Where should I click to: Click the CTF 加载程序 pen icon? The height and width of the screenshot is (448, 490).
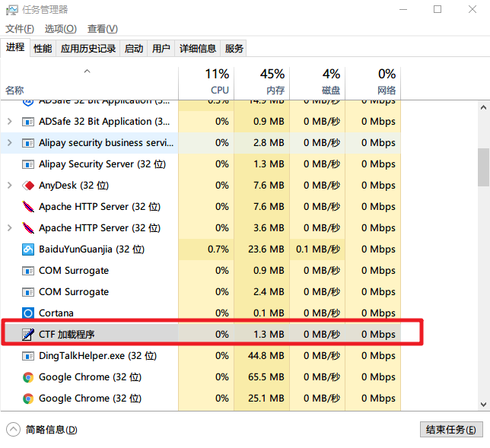coord(28,335)
